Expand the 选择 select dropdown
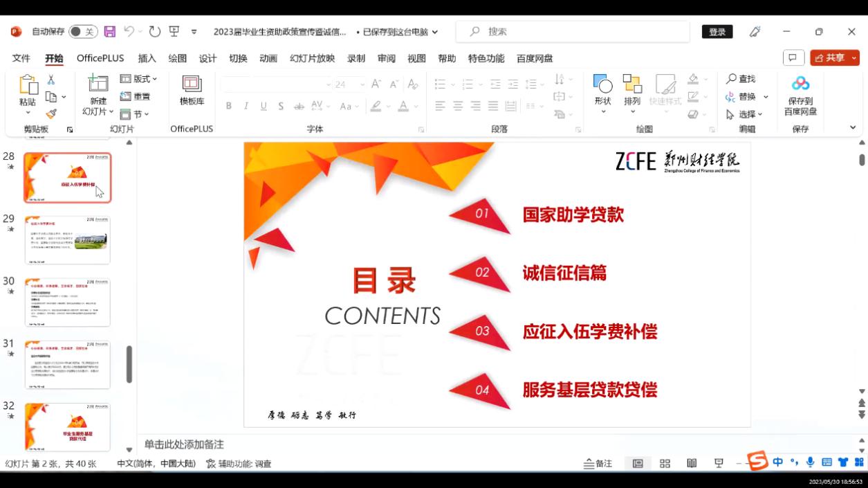The width and height of the screenshot is (868, 488). pos(744,114)
